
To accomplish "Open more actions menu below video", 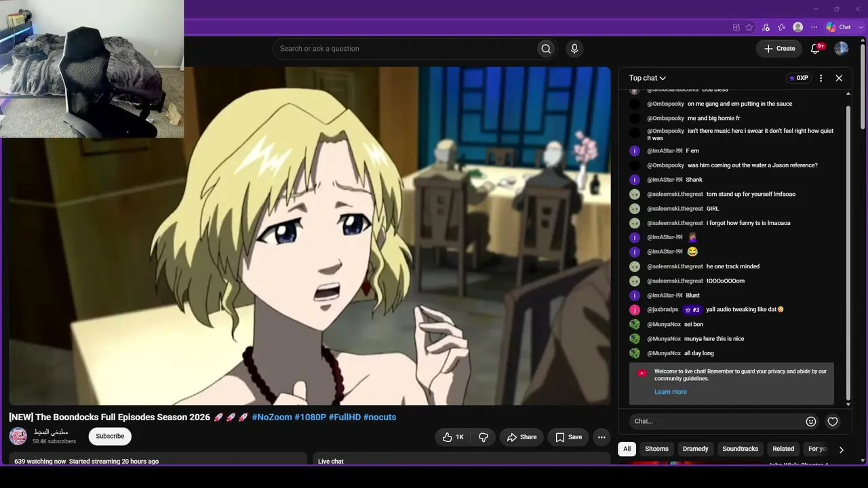I will click(601, 437).
